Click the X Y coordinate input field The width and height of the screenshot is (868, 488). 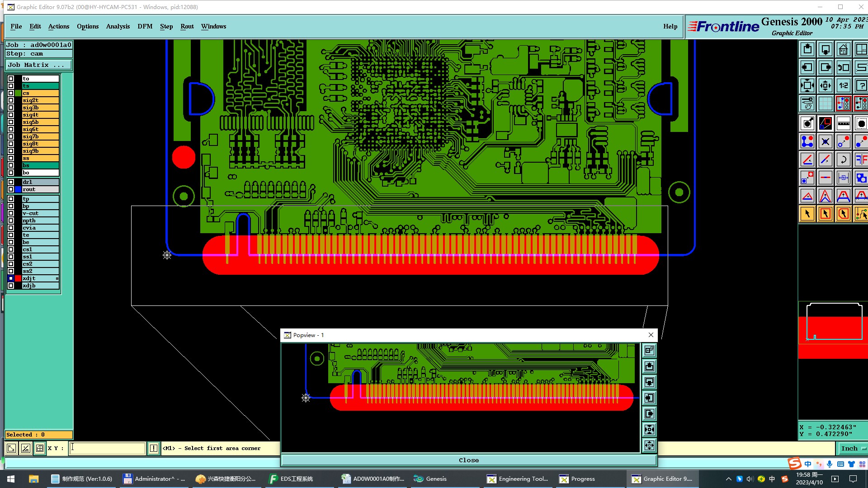point(107,448)
